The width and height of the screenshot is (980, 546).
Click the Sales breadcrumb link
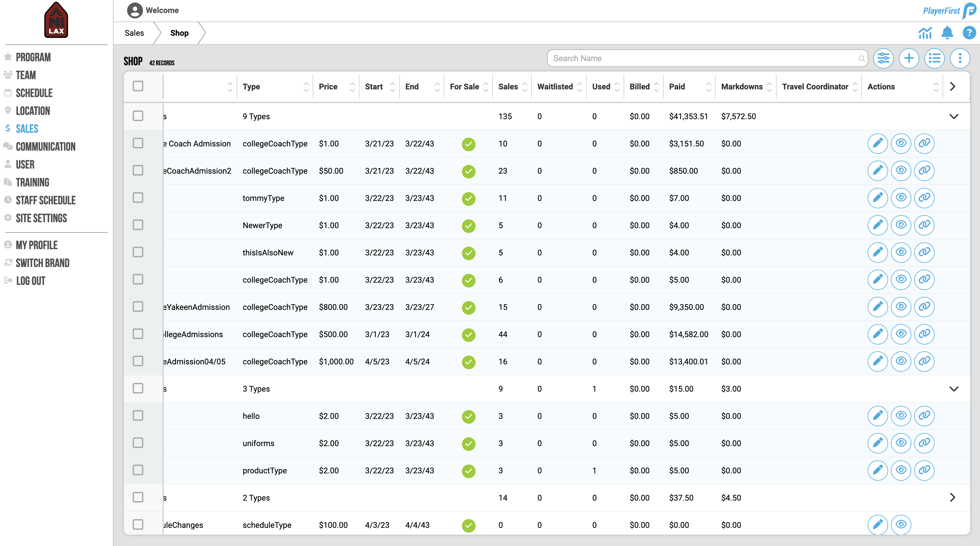[x=134, y=33]
